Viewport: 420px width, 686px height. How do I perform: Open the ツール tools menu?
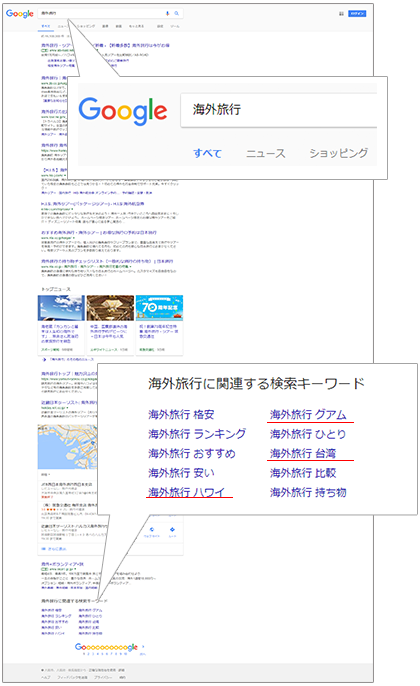175,26
